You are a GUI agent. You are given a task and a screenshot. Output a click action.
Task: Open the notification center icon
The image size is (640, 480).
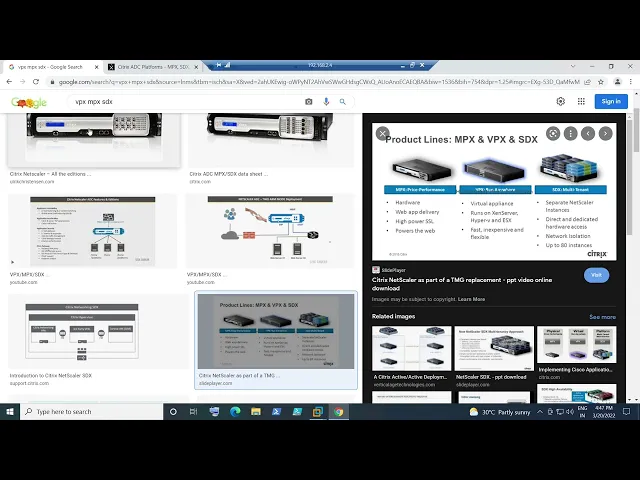coord(627,412)
